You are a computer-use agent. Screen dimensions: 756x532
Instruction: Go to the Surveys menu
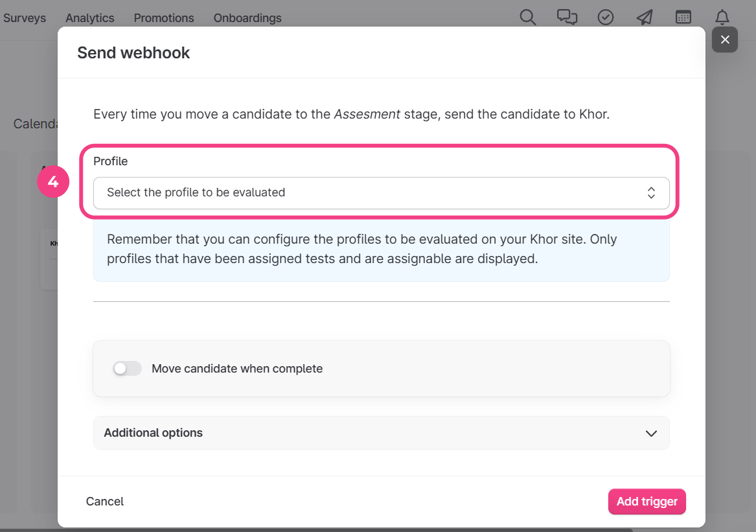(25, 18)
